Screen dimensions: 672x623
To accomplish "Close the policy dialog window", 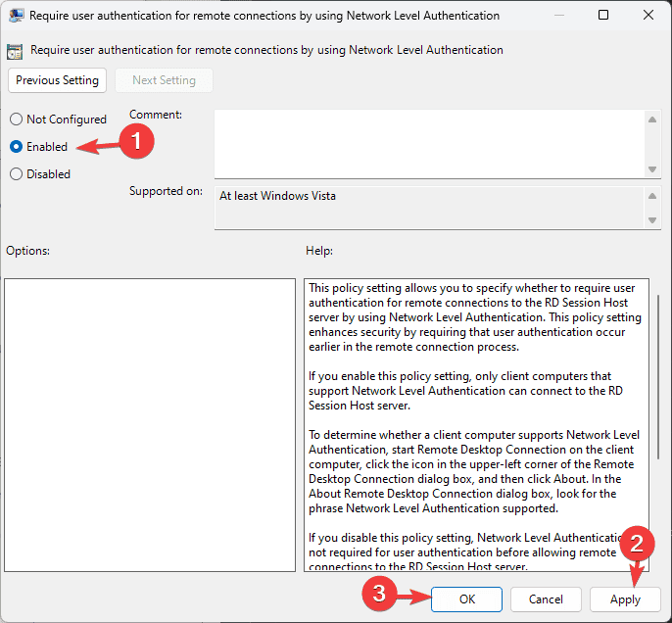I will point(648,16).
